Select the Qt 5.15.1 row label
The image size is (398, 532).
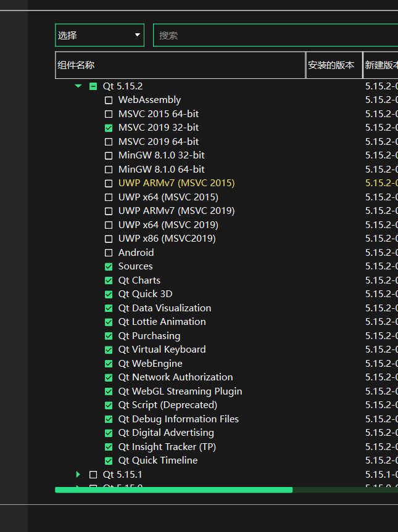click(x=122, y=474)
